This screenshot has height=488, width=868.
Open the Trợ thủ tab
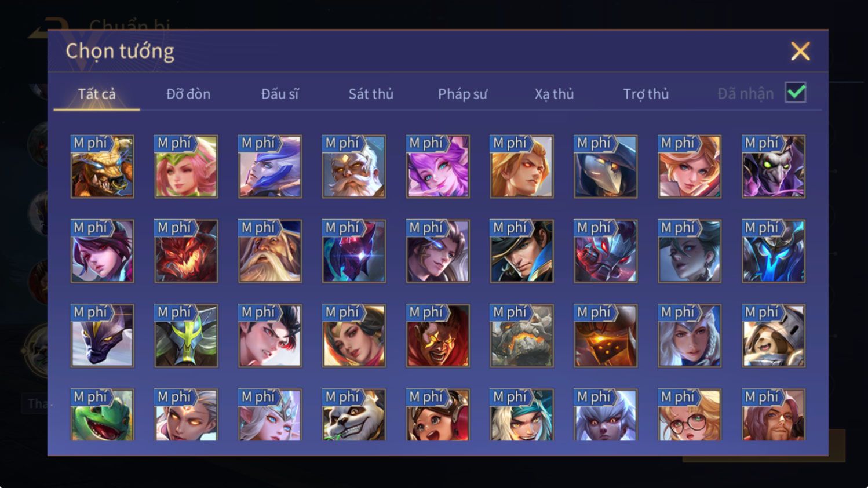point(645,94)
